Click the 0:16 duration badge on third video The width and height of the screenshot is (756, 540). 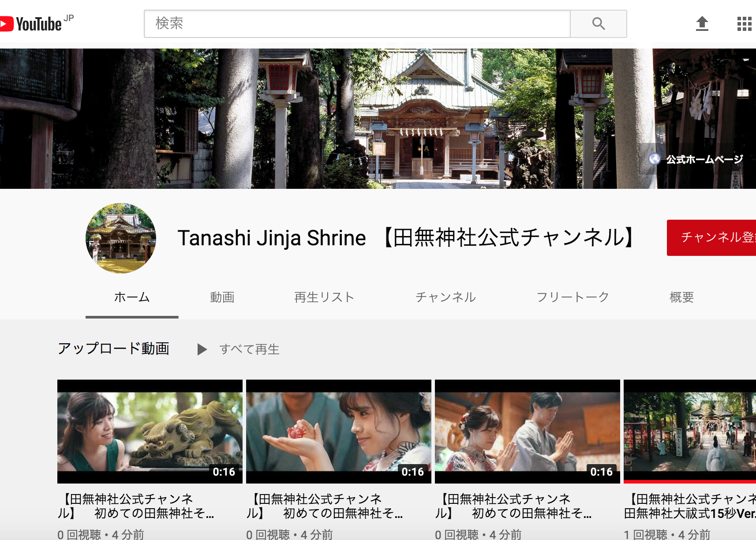[x=602, y=472]
